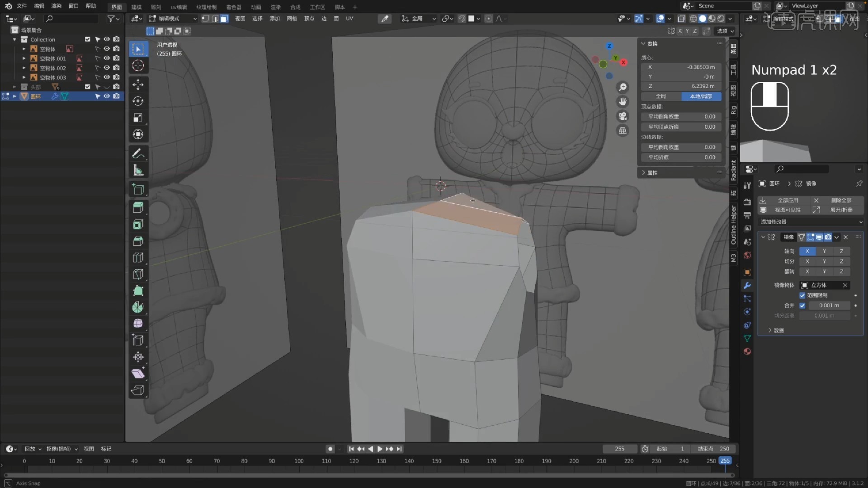Hide 空物体.001 with its eye icon
Viewport: 868px width, 488px height.
(107, 58)
